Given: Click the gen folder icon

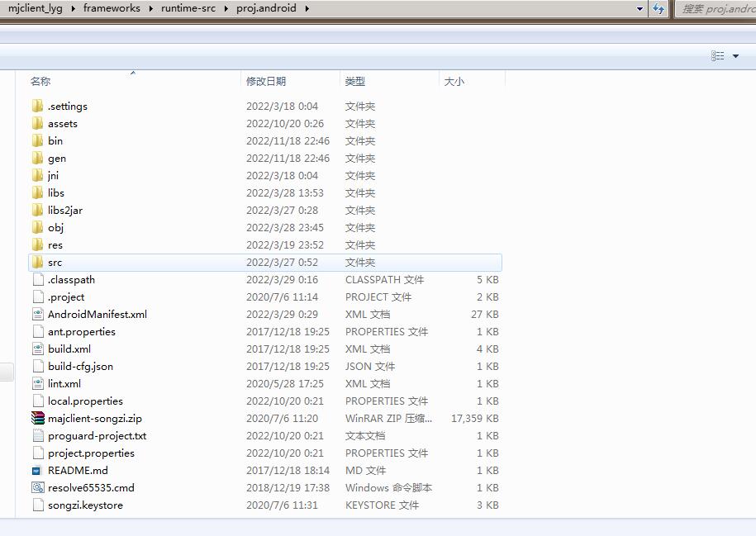Looking at the screenshot, I should coord(38,158).
